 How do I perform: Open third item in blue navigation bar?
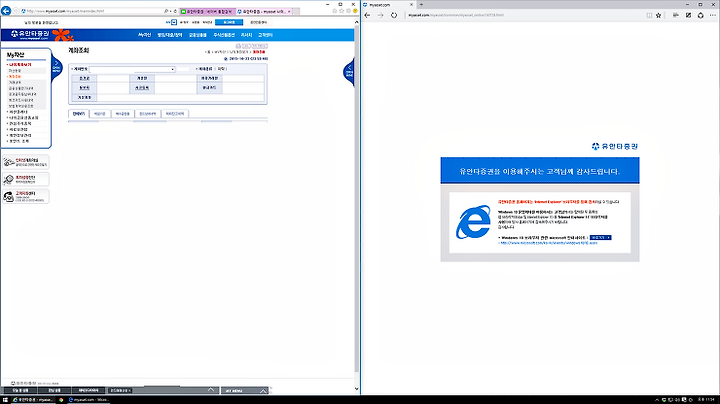point(198,35)
